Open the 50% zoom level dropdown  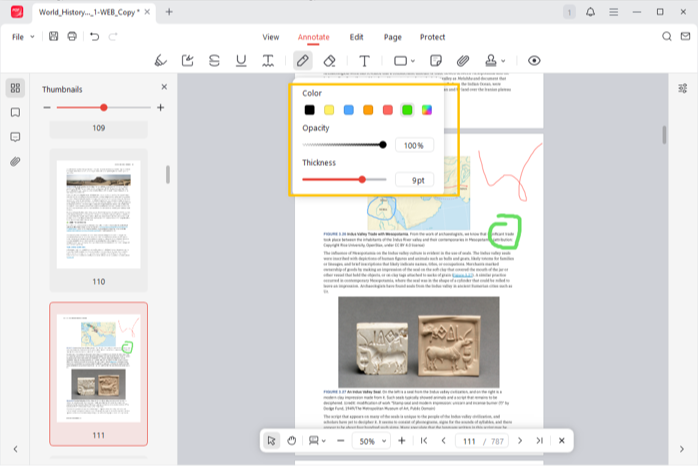click(x=372, y=441)
